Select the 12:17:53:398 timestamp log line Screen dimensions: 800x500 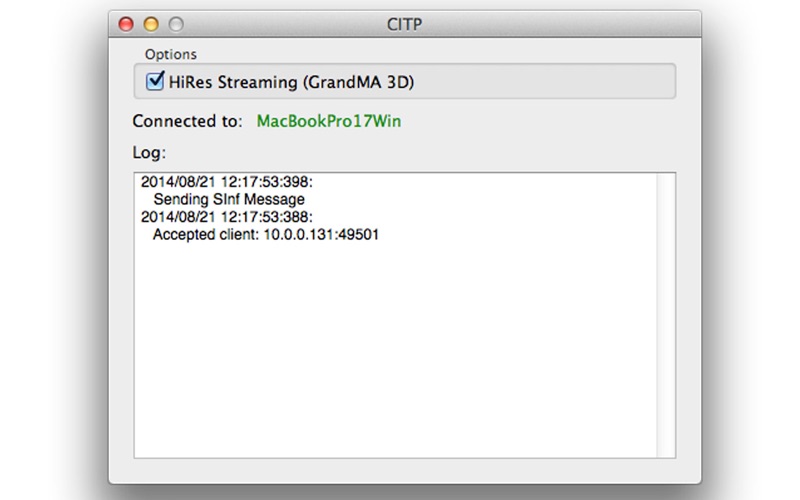coord(227,182)
